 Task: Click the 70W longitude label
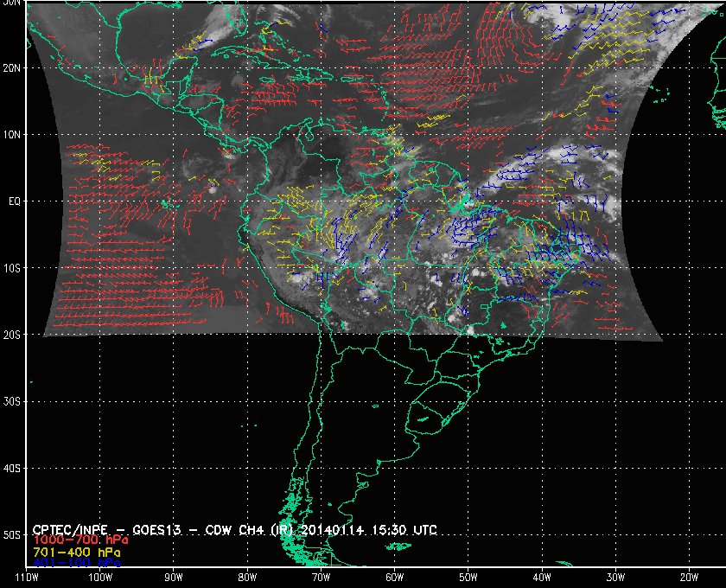click(x=321, y=578)
